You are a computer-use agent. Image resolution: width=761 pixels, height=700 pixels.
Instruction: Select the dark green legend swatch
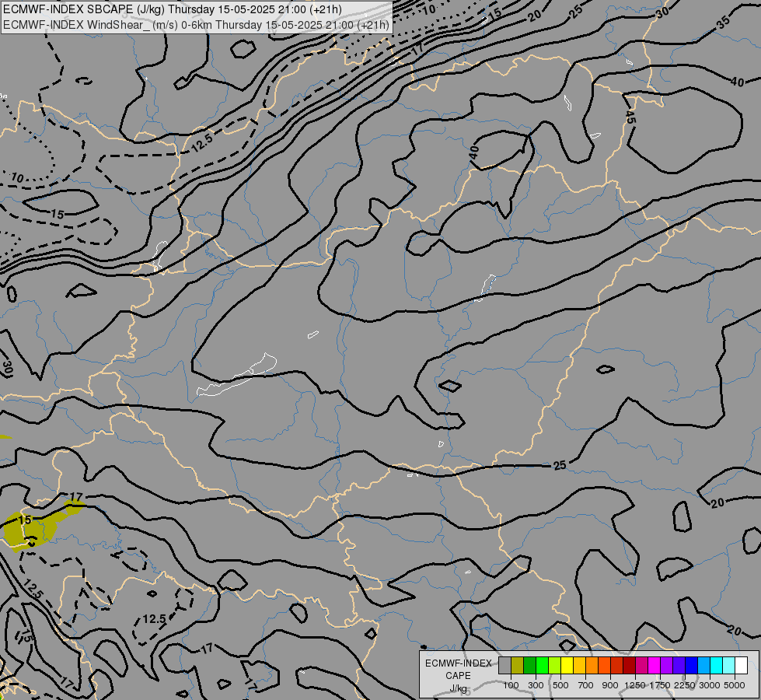[x=529, y=665]
